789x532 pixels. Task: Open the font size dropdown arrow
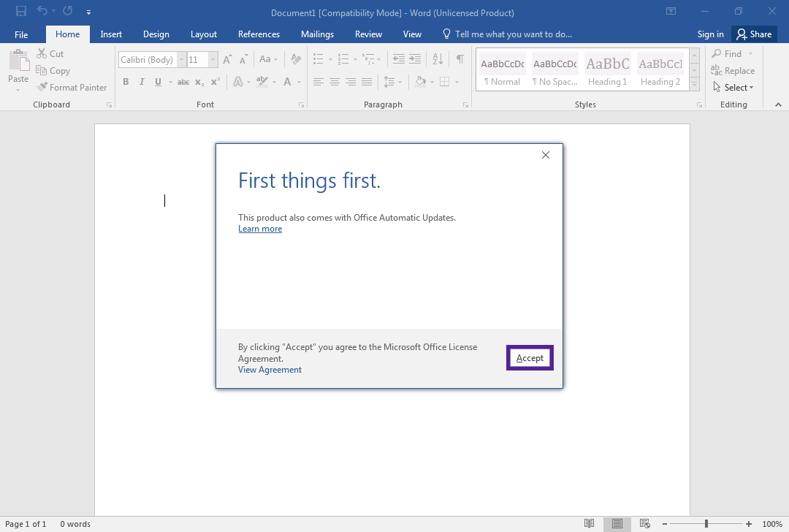[213, 60]
